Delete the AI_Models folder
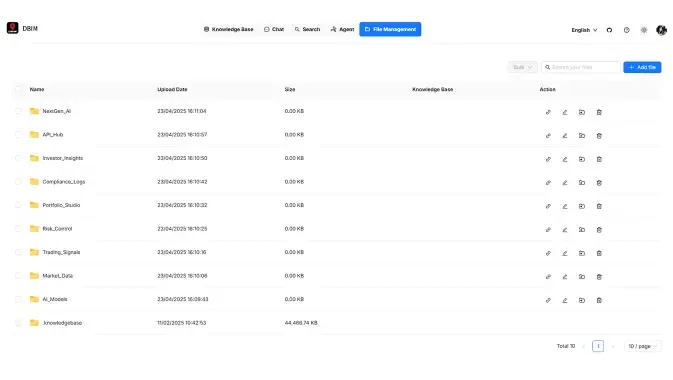Screen dimensions: 673x380 [x=599, y=300]
